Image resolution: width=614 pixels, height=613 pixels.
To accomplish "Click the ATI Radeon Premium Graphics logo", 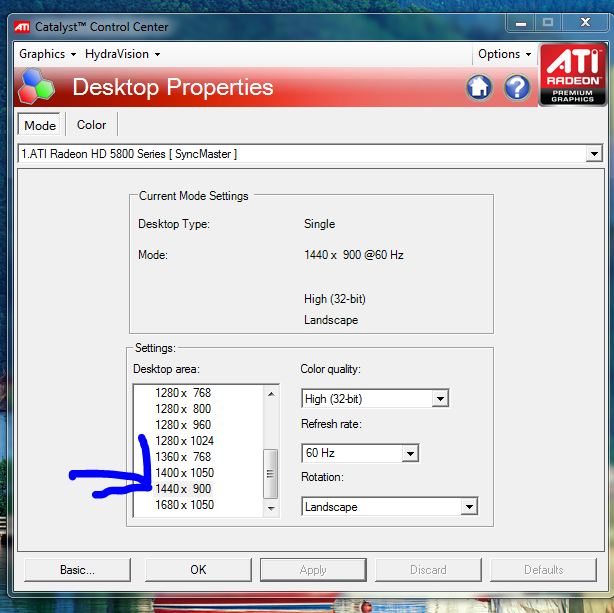I will click(x=572, y=74).
